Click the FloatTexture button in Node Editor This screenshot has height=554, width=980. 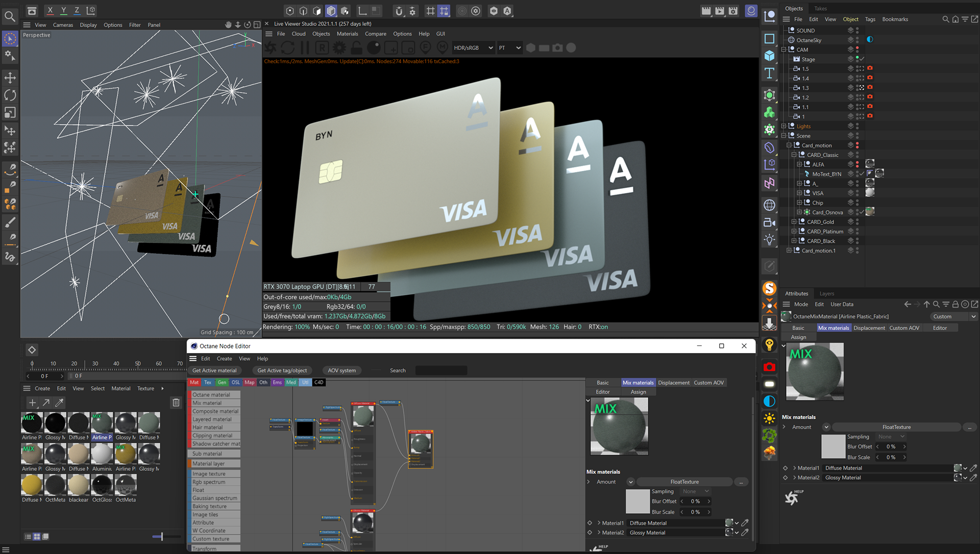tap(684, 482)
